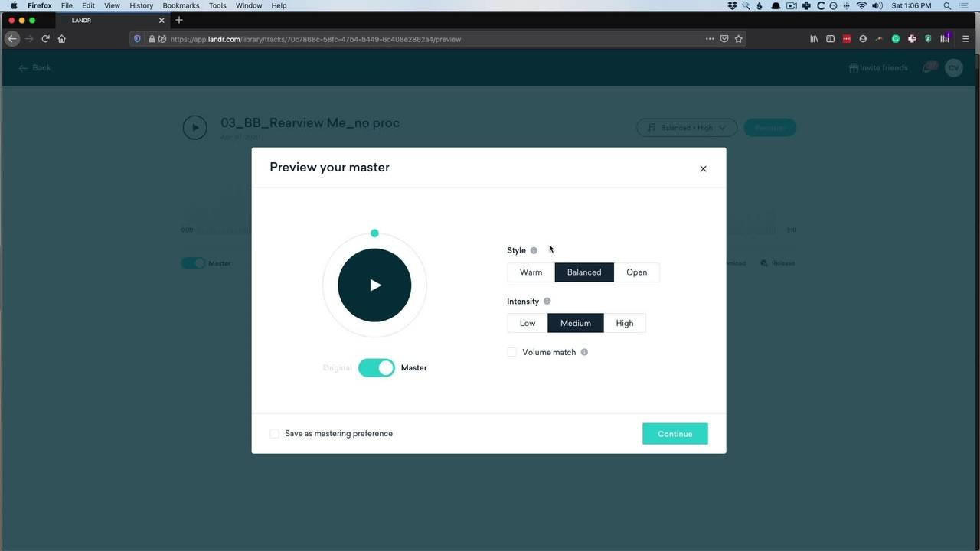
Task: Check Save as mastering preference
Action: 274,434
